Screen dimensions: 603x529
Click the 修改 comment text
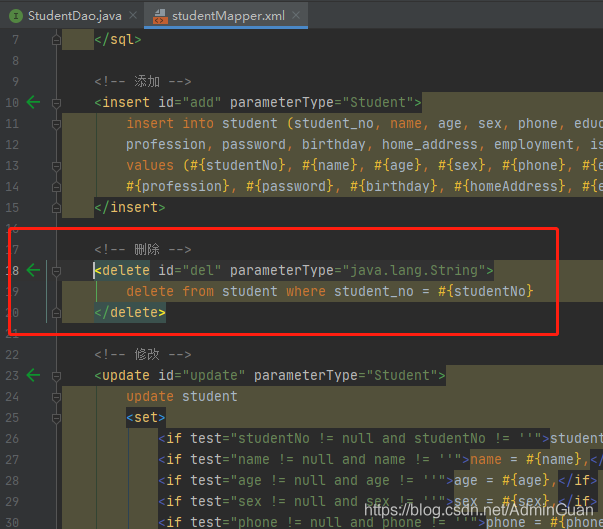147,354
